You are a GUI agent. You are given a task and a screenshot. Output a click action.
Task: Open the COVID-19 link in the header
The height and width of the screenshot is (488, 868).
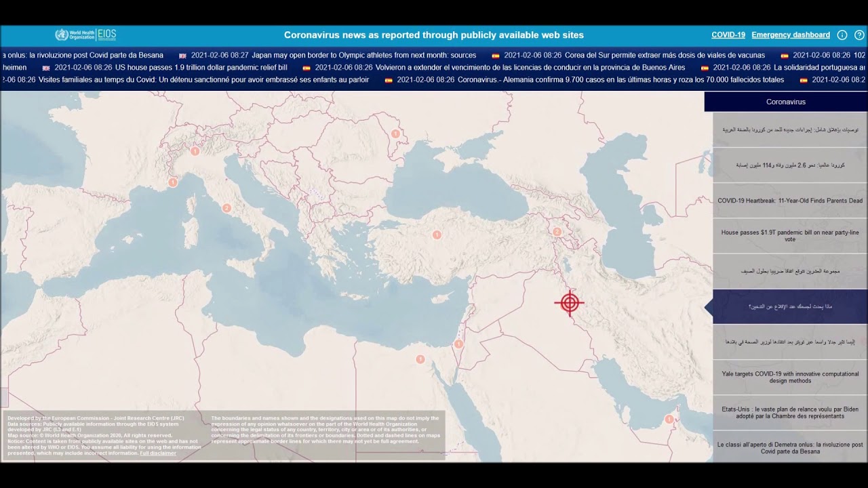728,35
